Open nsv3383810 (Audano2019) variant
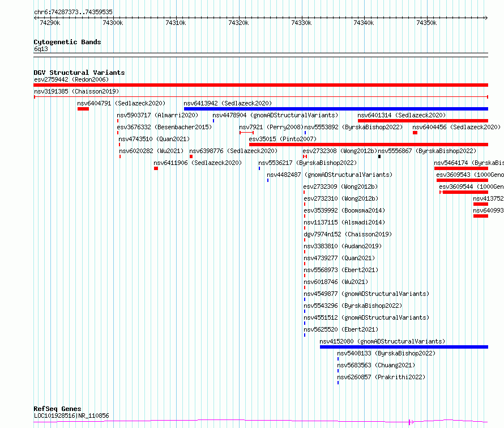This screenshot has width=504, height=428. [343, 246]
